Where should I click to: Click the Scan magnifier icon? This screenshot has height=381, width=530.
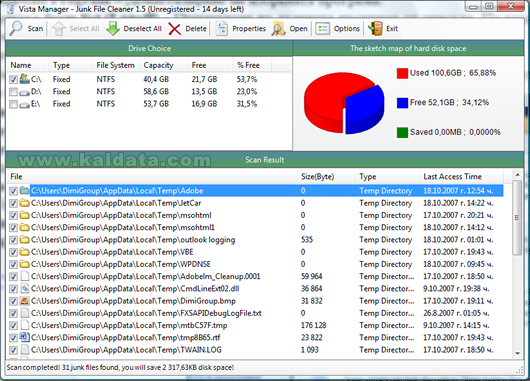tap(16, 29)
